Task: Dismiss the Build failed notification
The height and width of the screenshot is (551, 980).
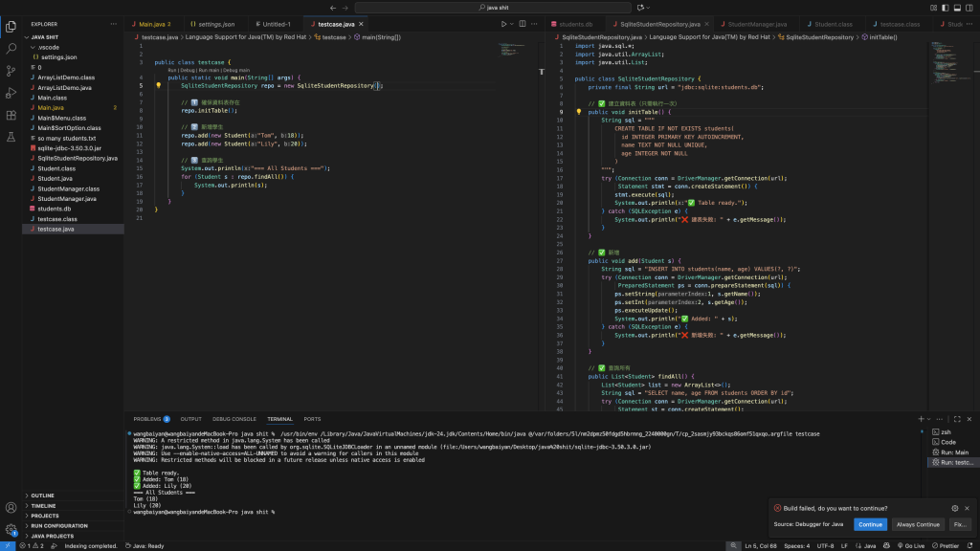Action: pyautogui.click(x=967, y=508)
